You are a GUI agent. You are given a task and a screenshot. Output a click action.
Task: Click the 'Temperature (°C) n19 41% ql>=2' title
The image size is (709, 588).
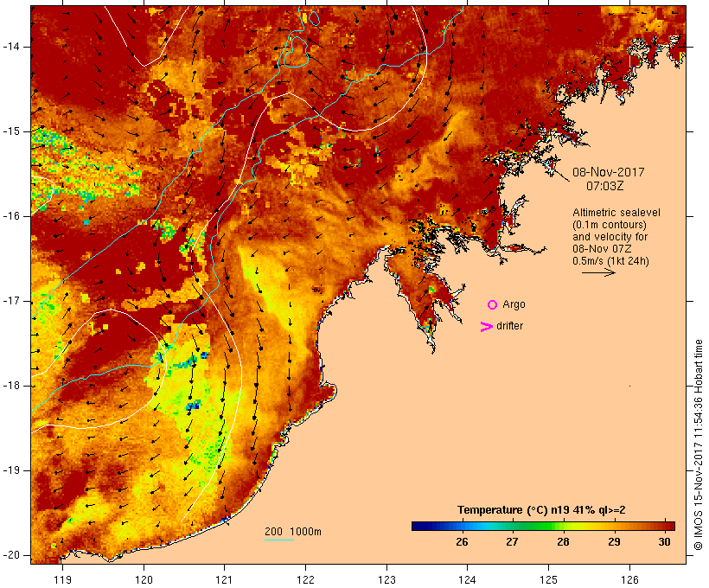[541, 510]
